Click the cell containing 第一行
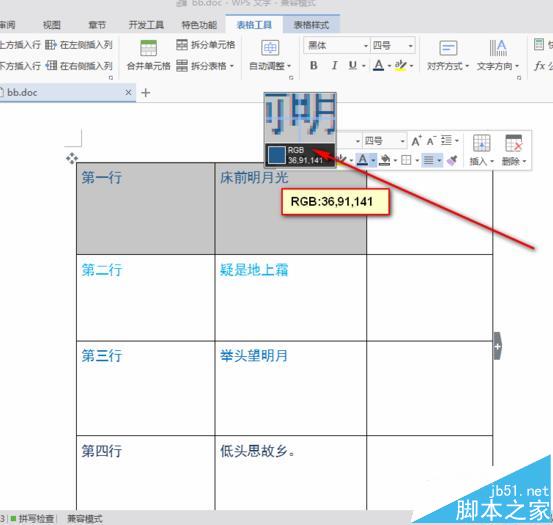 tap(145, 208)
